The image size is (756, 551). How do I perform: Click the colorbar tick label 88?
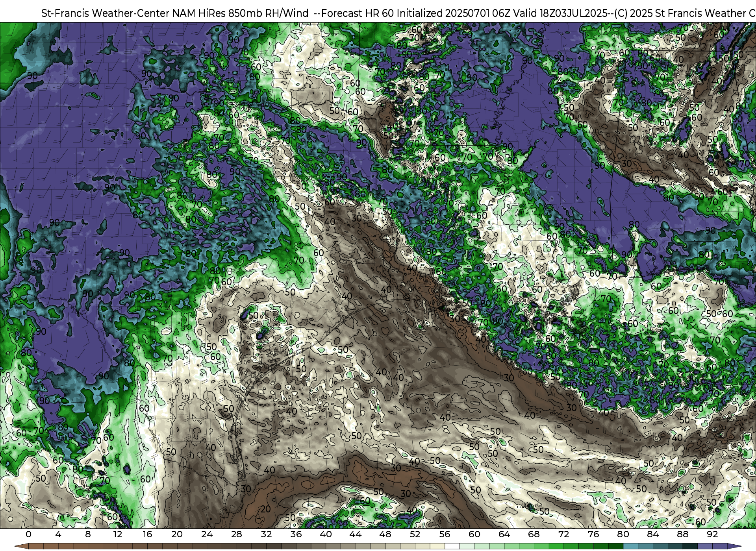[683, 534]
